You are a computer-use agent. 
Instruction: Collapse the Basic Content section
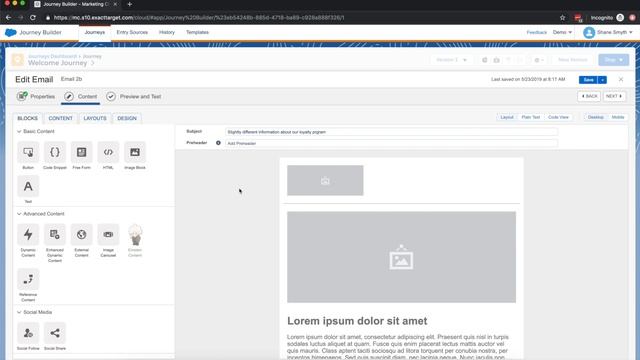tap(19, 131)
